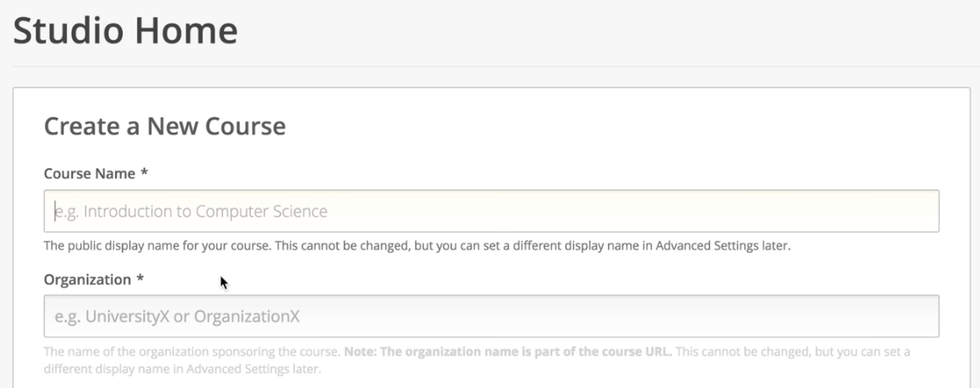Click the "Course Name" field label
The width and height of the screenshot is (980, 388).
click(x=90, y=173)
